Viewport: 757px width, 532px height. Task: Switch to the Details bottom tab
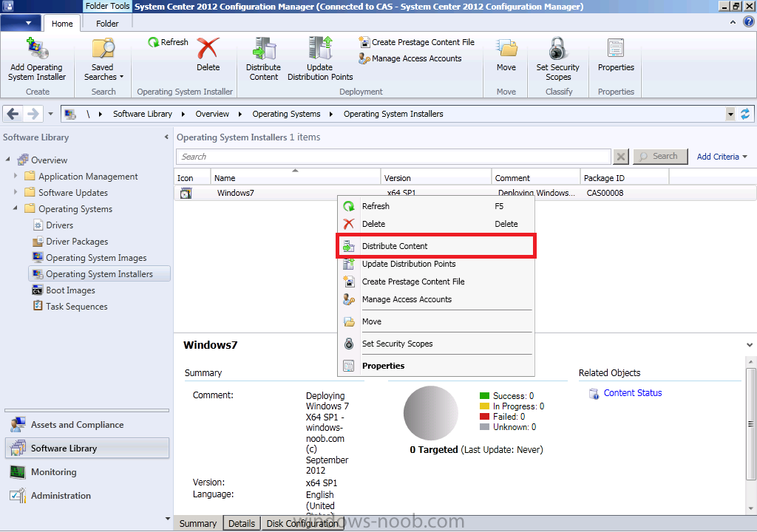242,523
